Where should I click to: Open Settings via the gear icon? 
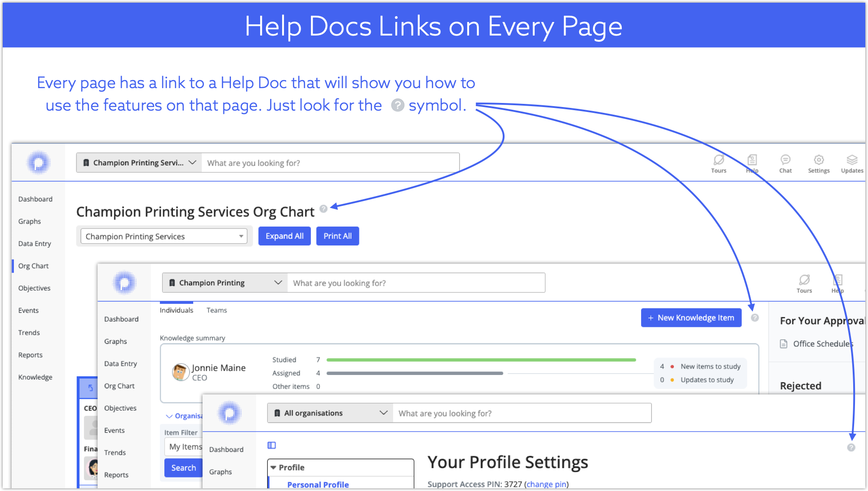[x=819, y=163]
